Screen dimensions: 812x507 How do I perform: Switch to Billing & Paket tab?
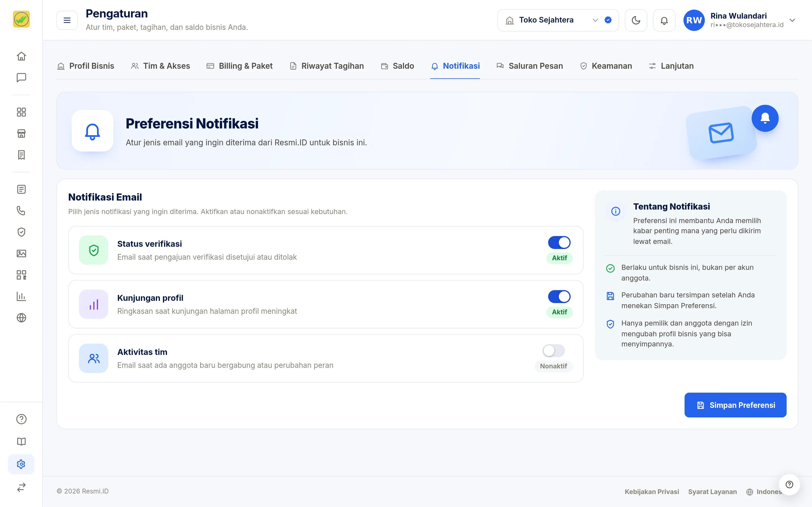(x=239, y=66)
